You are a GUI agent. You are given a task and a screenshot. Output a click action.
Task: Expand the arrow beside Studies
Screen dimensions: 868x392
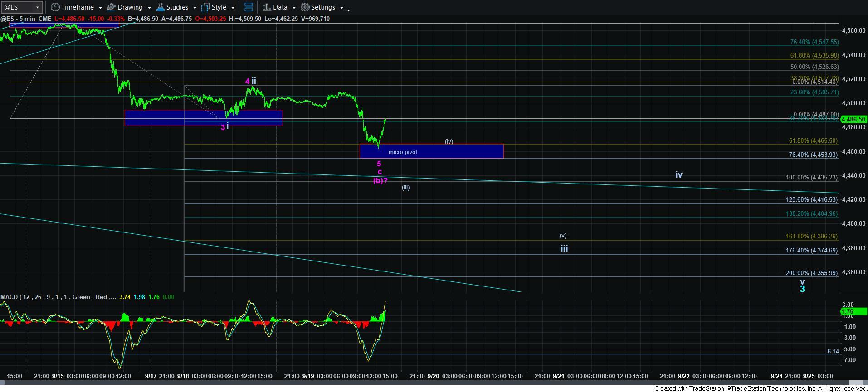(194, 8)
